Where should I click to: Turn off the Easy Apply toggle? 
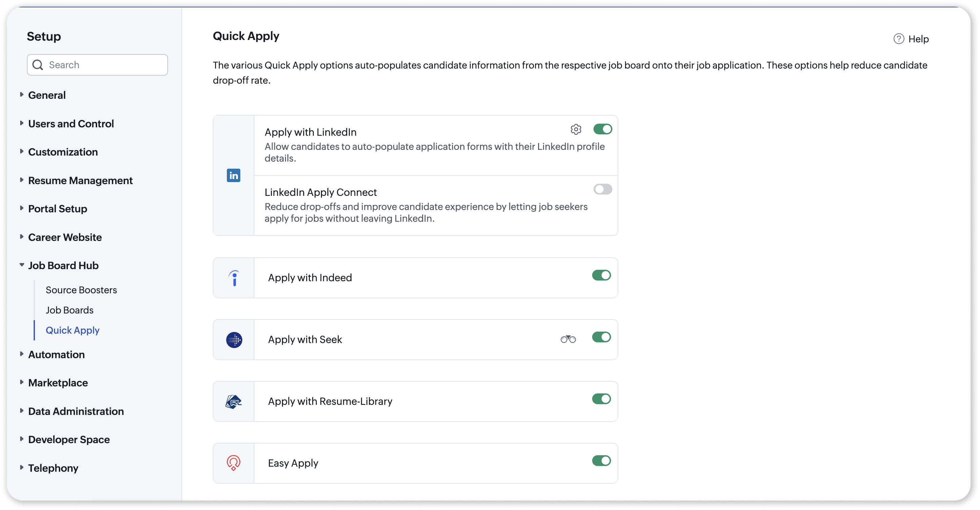602,461
